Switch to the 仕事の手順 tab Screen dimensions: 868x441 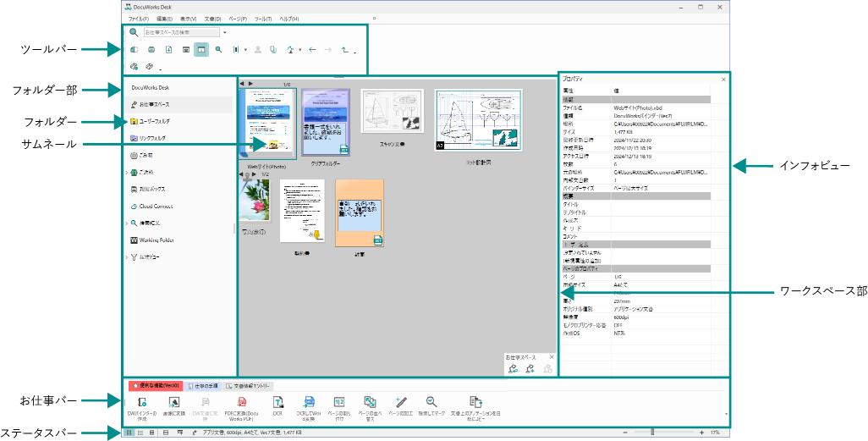tap(202, 386)
